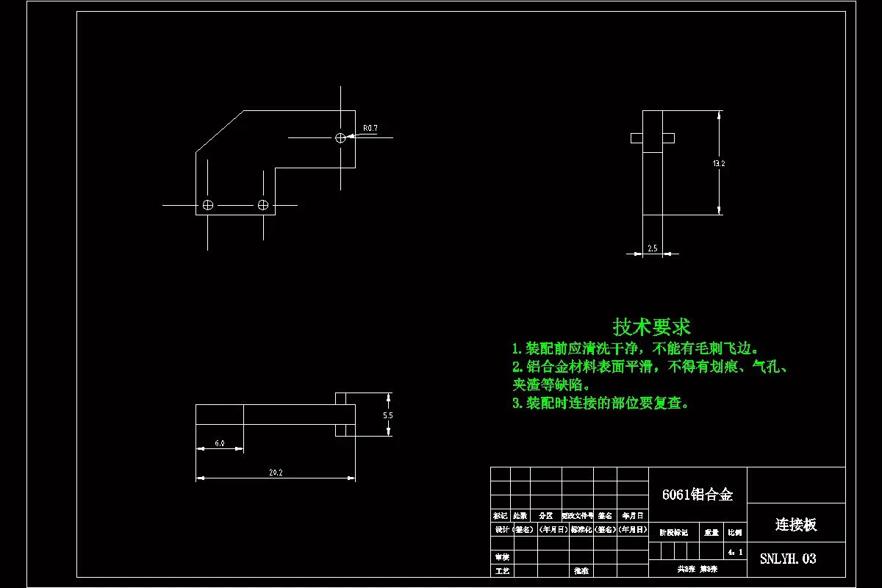Click the 5.5 dimension value

[388, 415]
